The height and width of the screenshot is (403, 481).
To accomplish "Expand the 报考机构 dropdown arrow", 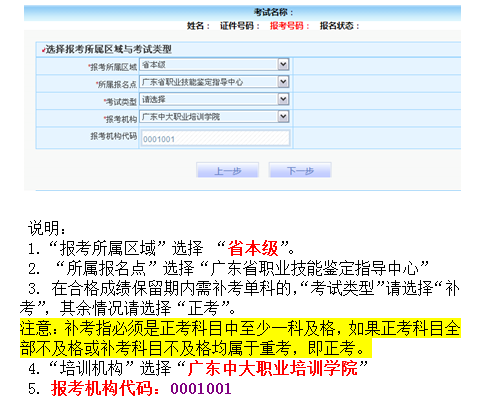I will point(283,116).
